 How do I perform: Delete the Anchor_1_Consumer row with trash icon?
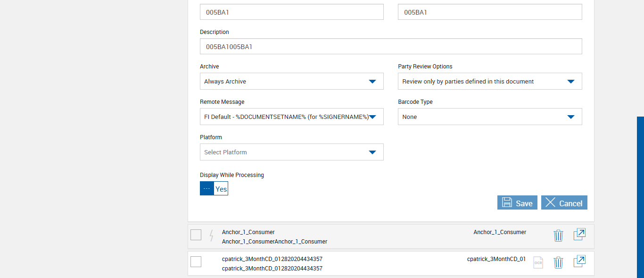pyautogui.click(x=558, y=236)
